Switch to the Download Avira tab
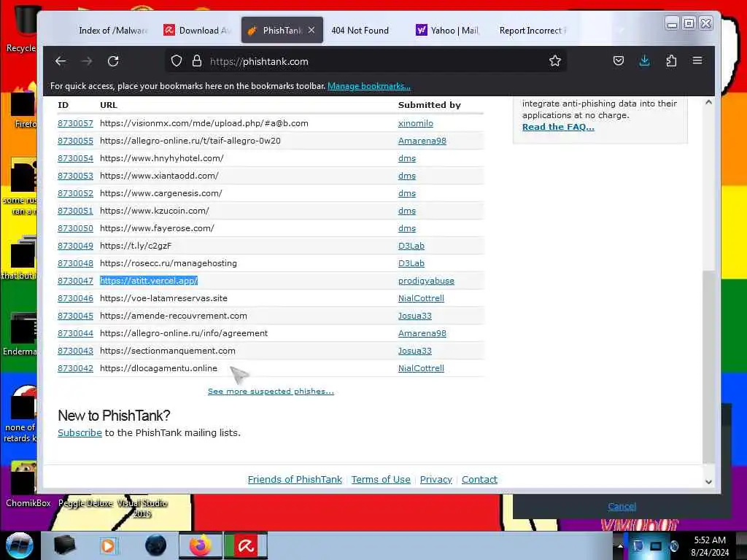The width and height of the screenshot is (747, 560). pyautogui.click(x=198, y=30)
